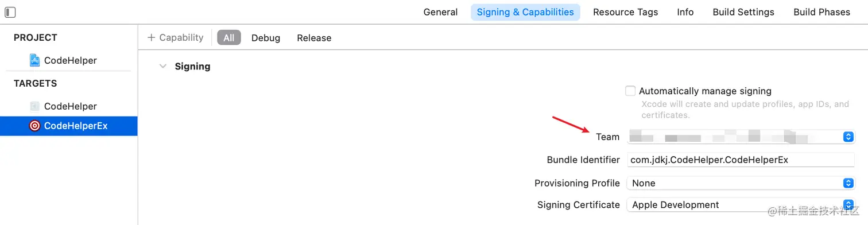
Task: Click the Bundle Identifier text field
Action: pos(741,160)
